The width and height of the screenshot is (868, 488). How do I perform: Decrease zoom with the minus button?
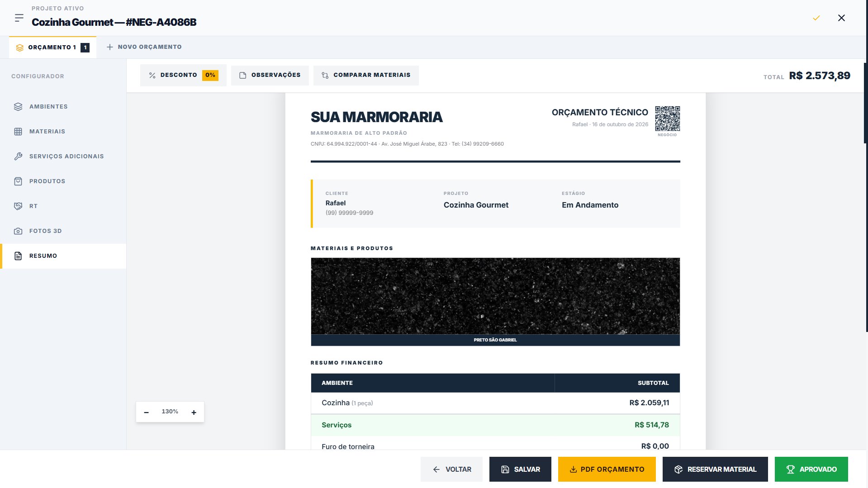click(147, 412)
